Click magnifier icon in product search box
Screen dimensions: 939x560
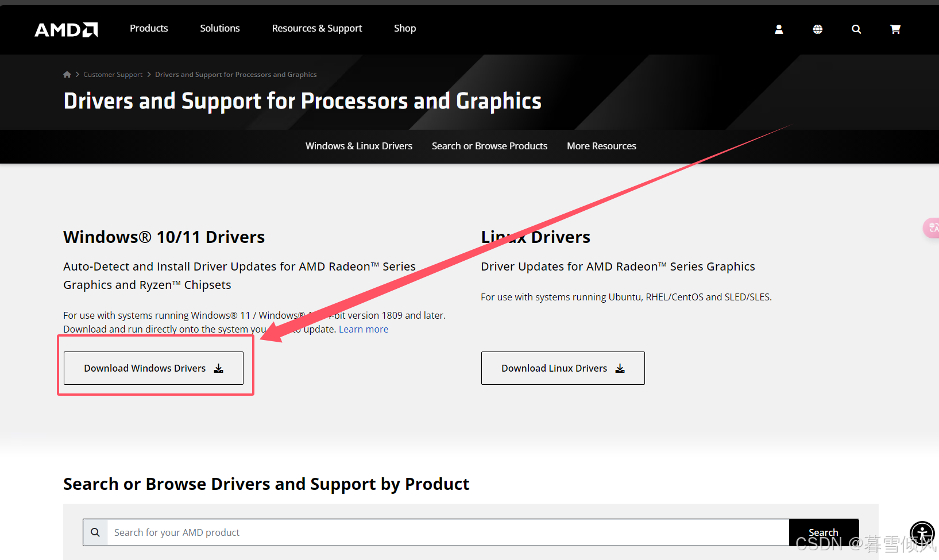(95, 532)
